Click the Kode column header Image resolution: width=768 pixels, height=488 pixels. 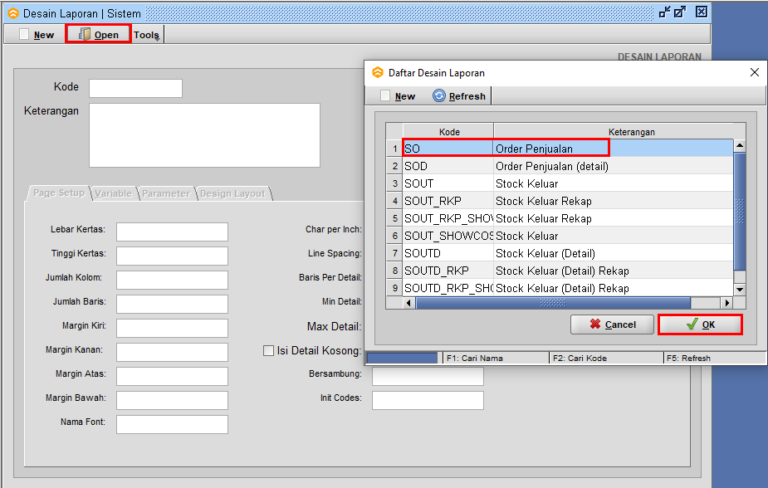point(449,132)
